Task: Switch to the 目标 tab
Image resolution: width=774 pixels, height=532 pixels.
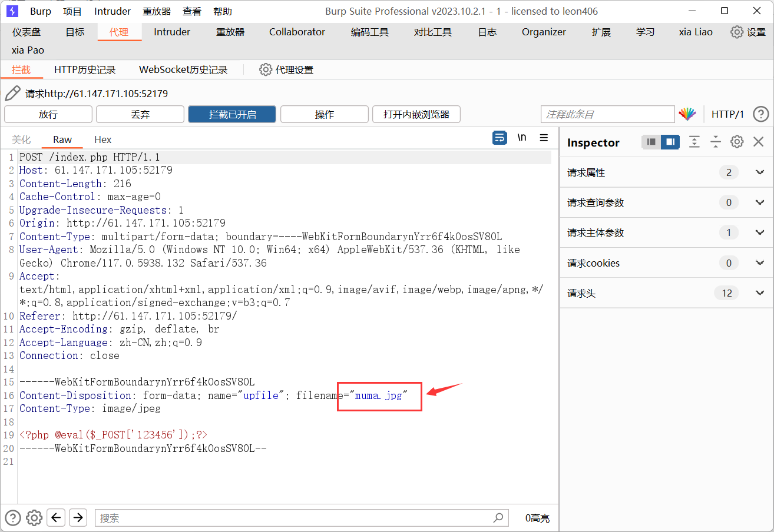Action: pyautogui.click(x=75, y=32)
